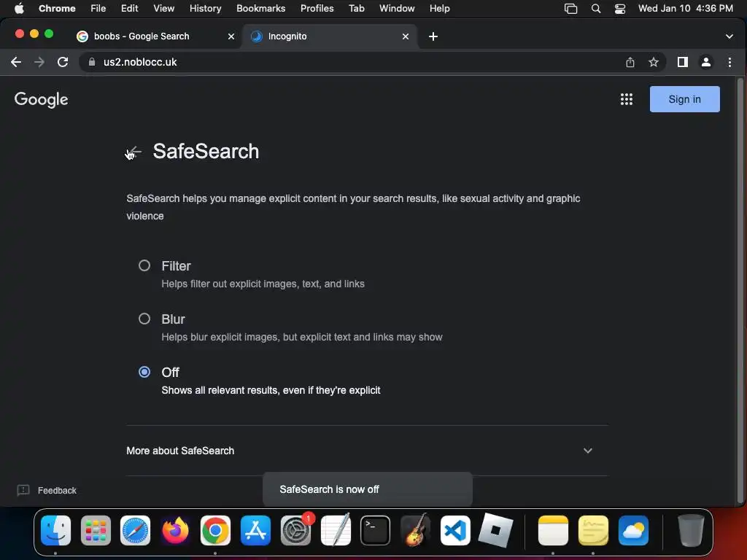Click the Google logo
Image resolution: width=747 pixels, height=560 pixels.
point(41,99)
